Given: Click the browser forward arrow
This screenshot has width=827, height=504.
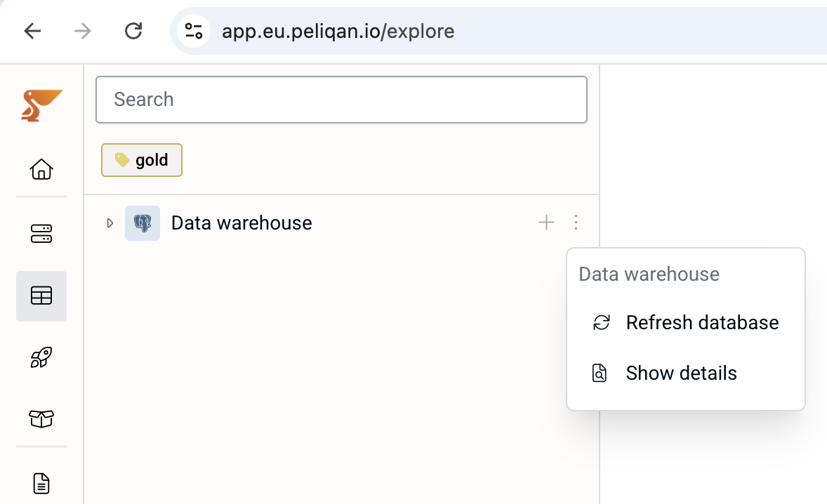Looking at the screenshot, I should coord(82,31).
